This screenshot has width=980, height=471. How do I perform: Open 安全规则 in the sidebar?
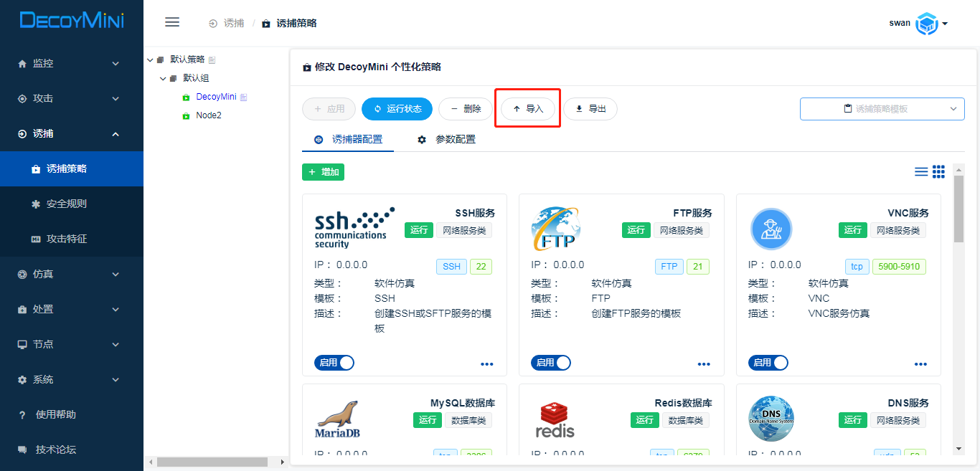(66, 204)
